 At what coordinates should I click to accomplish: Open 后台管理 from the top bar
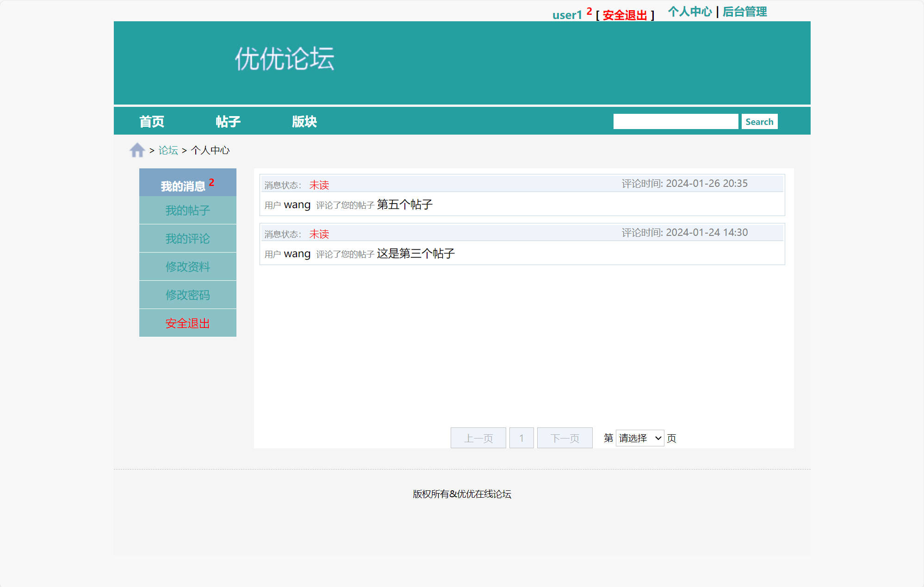pyautogui.click(x=743, y=12)
